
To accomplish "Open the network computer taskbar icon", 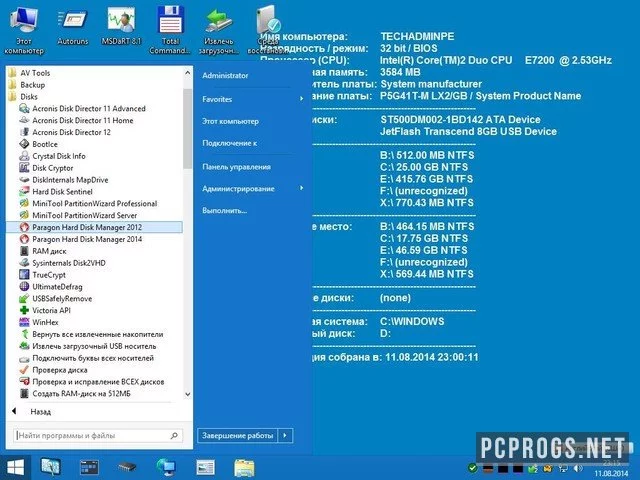I will (x=166, y=467).
